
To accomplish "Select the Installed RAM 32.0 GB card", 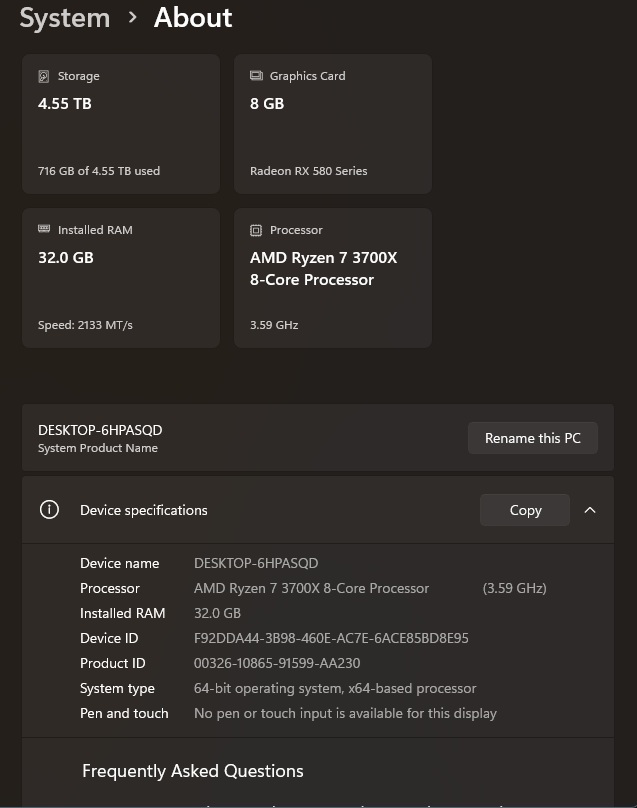I will tap(120, 278).
